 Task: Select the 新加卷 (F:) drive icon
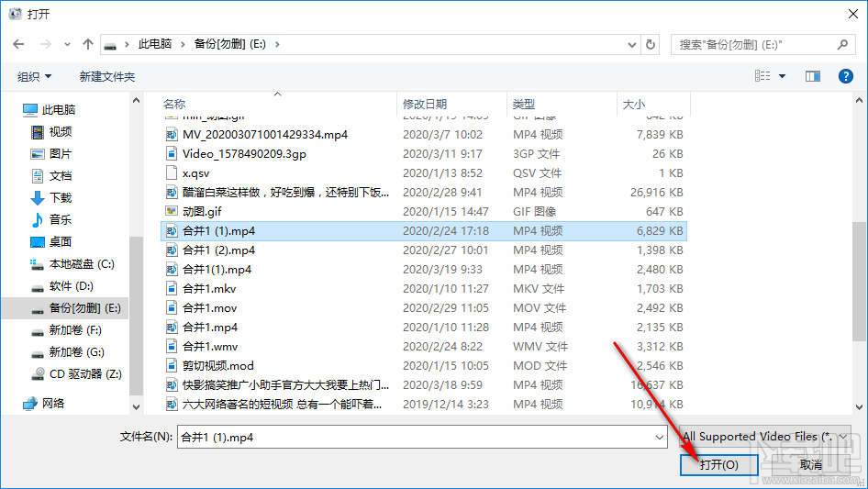click(x=38, y=332)
